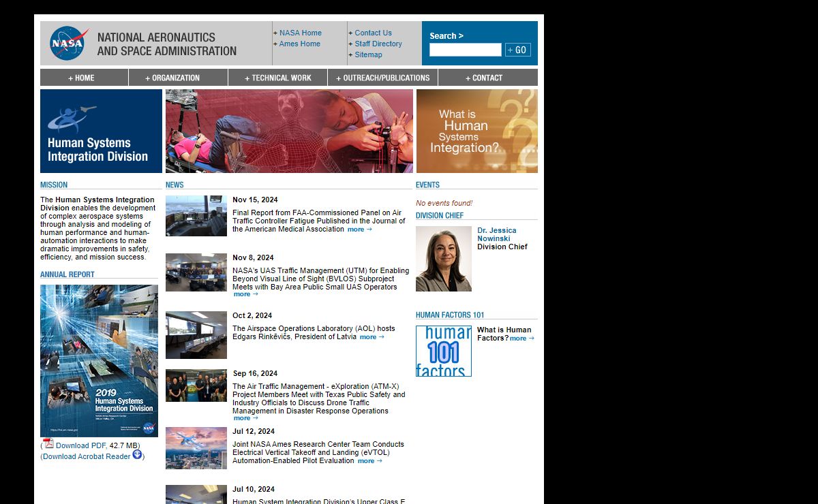818x504 pixels.
Task: Click the Nov 15, 2024 news thumbnail
Action: pyautogui.click(x=196, y=216)
